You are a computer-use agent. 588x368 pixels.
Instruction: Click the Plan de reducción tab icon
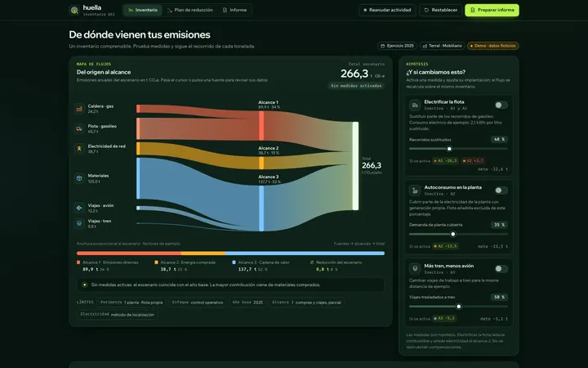(x=170, y=10)
